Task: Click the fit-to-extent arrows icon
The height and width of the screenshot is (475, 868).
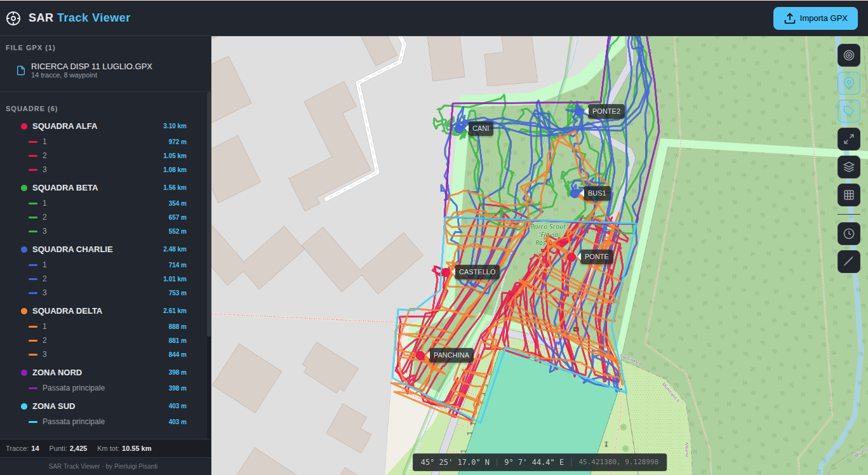Action: pyautogui.click(x=849, y=139)
